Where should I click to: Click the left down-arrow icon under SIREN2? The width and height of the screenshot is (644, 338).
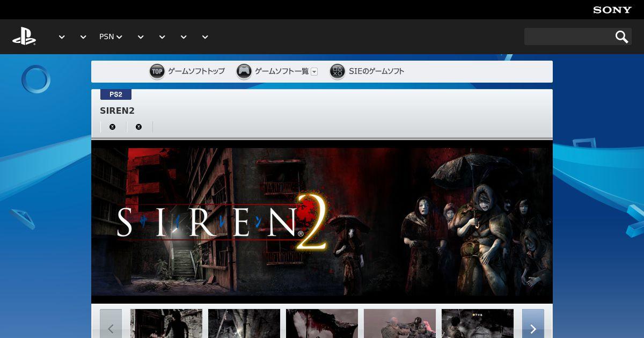[113, 127]
